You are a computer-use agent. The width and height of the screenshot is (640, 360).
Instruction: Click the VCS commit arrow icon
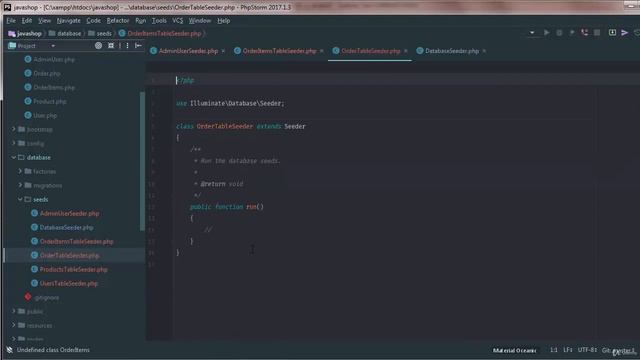(x=624, y=33)
